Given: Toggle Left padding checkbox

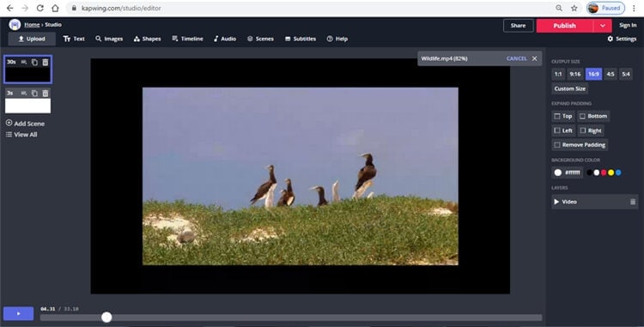Looking at the screenshot, I should (x=557, y=130).
